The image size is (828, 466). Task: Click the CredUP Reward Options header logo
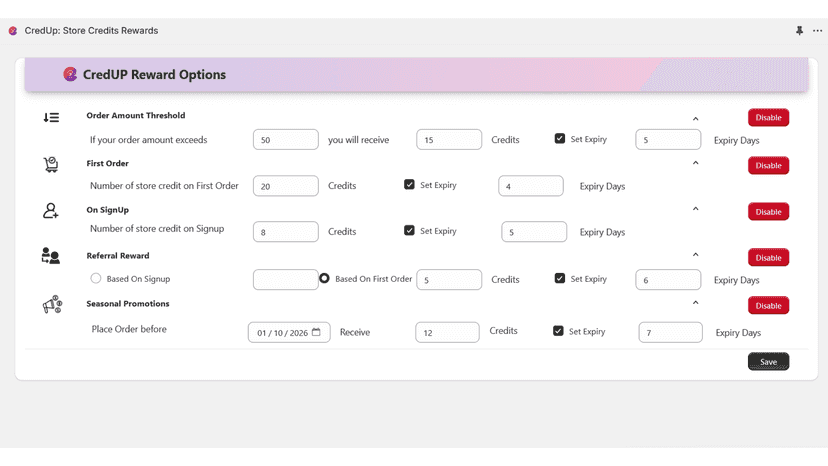coord(70,74)
